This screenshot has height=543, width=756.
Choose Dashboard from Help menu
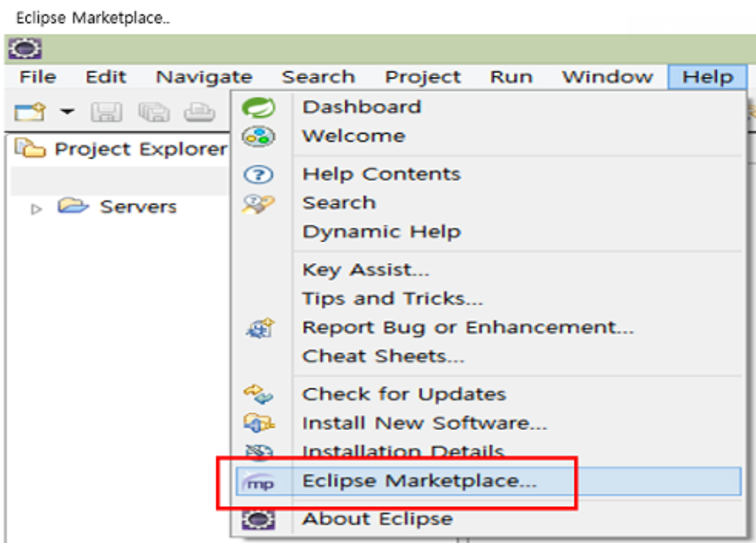pyautogui.click(x=489, y=107)
